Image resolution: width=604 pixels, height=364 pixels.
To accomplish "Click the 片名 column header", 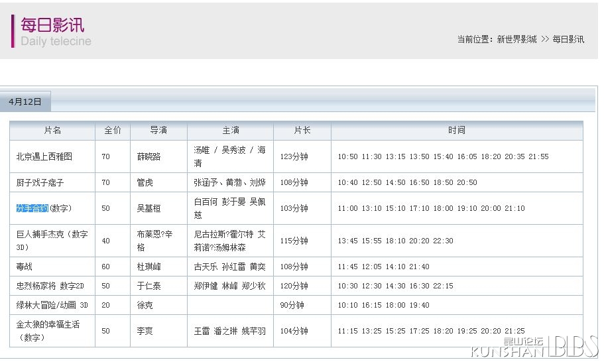I will click(x=52, y=130).
